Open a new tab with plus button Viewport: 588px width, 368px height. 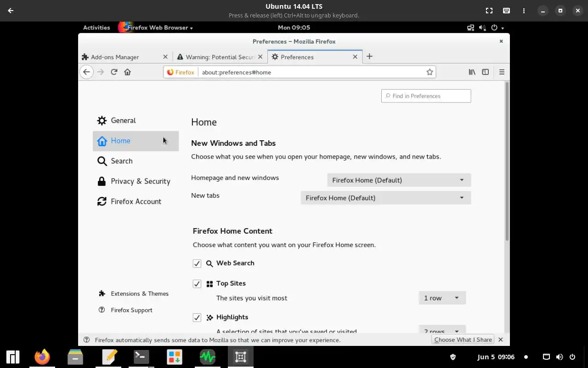[369, 57]
